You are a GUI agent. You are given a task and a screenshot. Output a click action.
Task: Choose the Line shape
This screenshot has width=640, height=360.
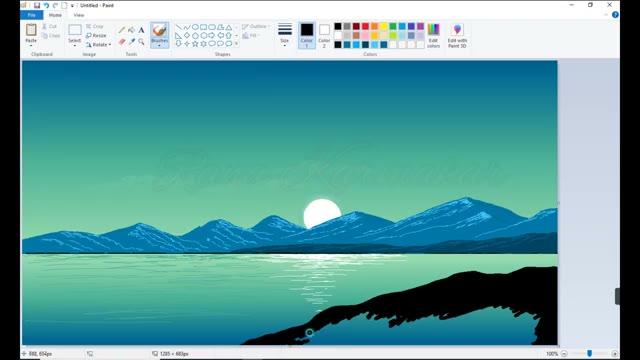tap(178, 27)
